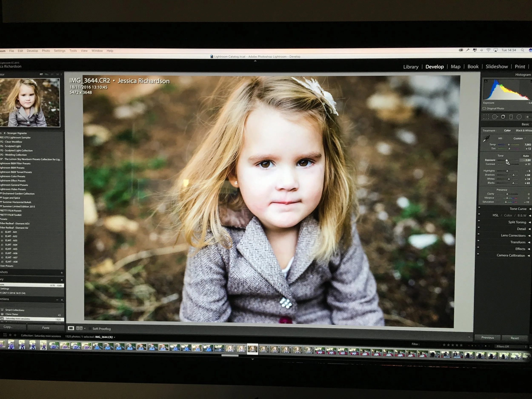Open the Settings menu
The width and height of the screenshot is (532, 399).
click(59, 51)
